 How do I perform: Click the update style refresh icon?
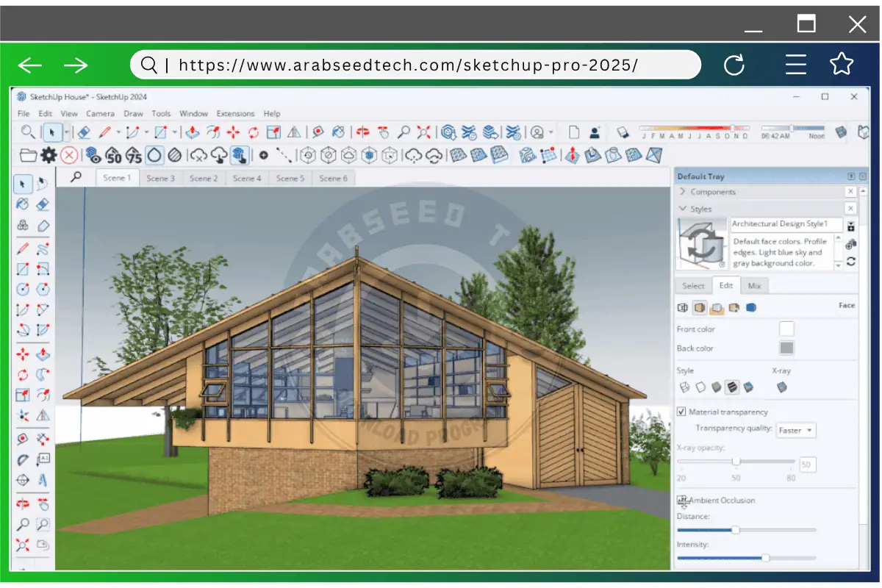coord(851,262)
